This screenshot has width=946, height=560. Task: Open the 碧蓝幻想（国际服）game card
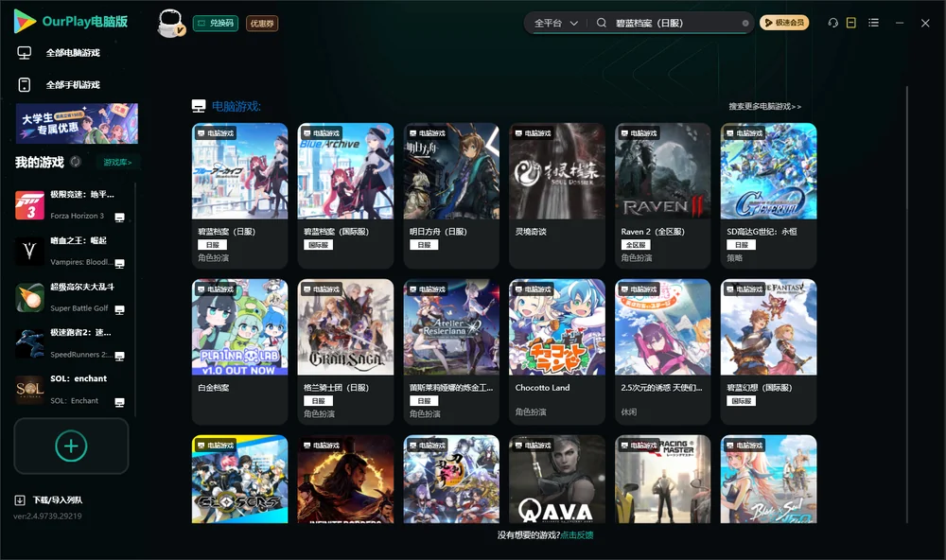point(768,352)
